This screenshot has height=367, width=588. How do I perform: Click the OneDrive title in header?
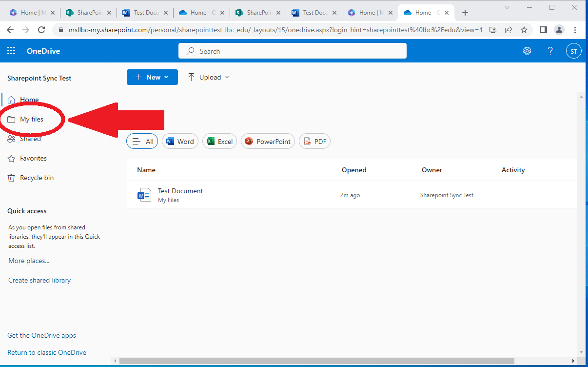(43, 51)
